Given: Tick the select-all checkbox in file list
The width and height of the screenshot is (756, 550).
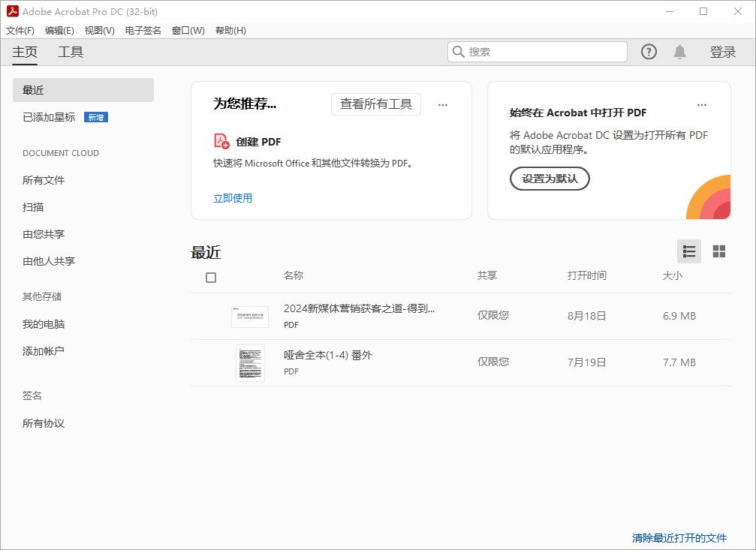Looking at the screenshot, I should click(x=211, y=278).
